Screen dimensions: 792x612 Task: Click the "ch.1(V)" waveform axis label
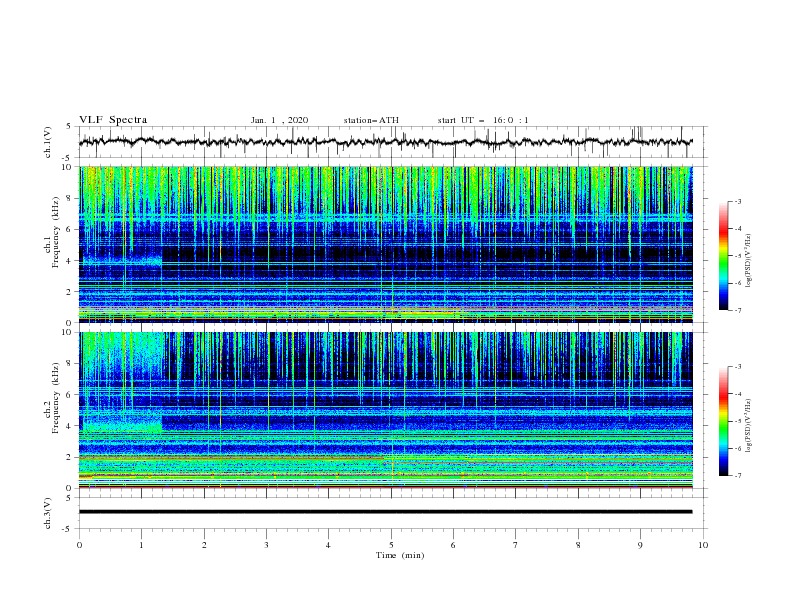48,142
